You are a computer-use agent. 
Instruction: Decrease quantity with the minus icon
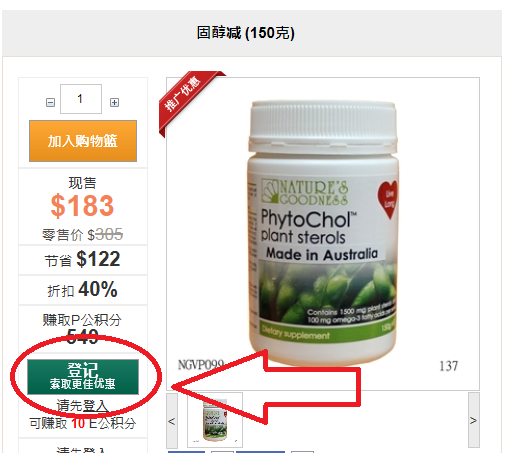tap(50, 102)
